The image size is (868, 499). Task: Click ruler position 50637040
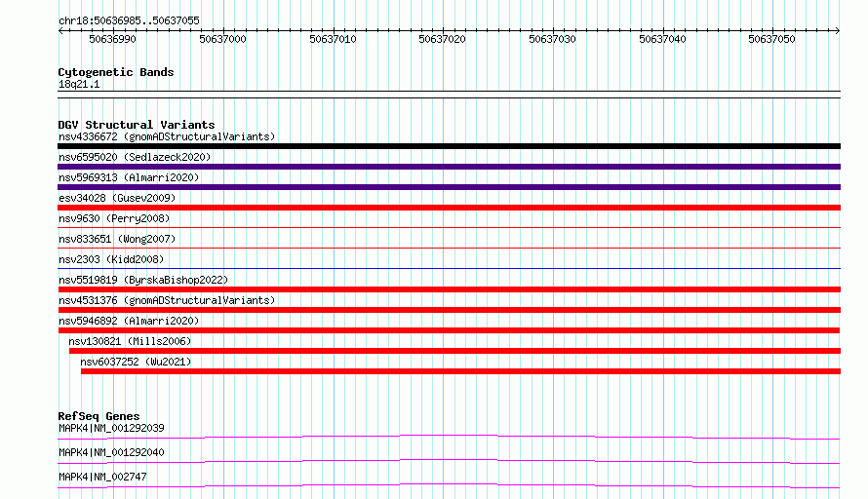tap(662, 39)
